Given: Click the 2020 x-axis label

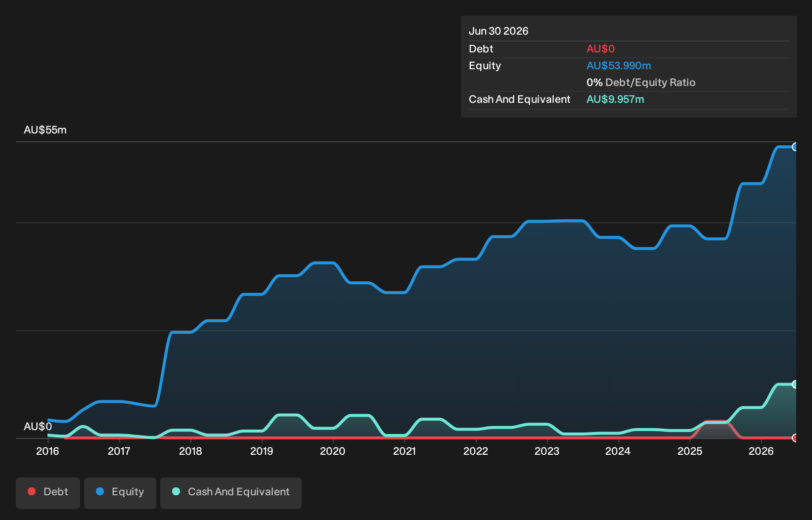Looking at the screenshot, I should pyautogui.click(x=333, y=451).
